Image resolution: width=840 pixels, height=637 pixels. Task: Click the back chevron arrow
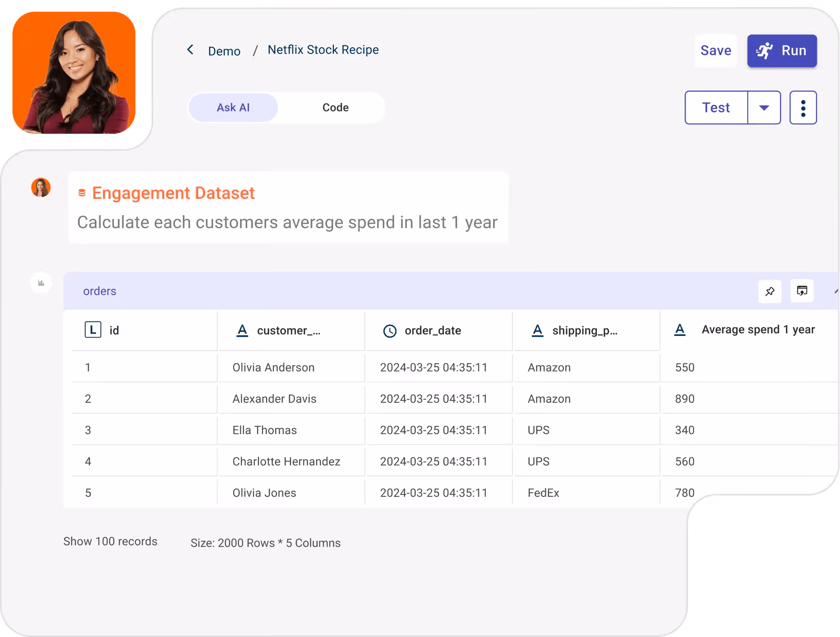click(x=190, y=50)
